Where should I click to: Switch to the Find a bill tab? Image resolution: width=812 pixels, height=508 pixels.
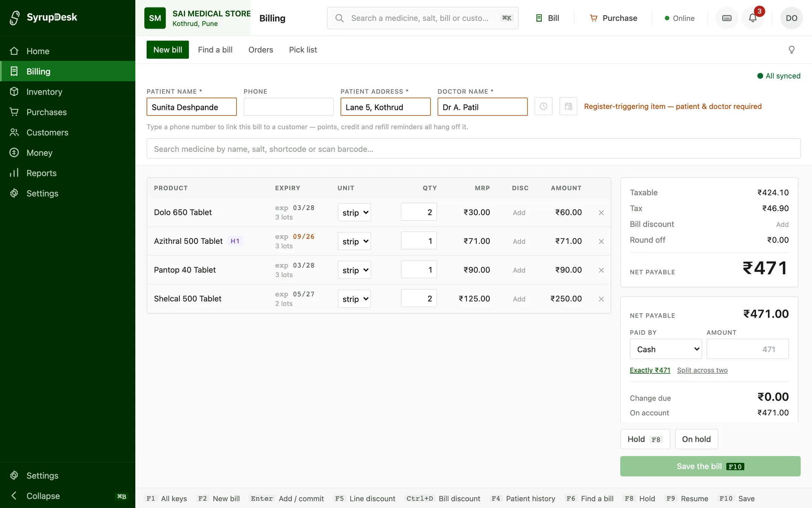[x=215, y=50]
